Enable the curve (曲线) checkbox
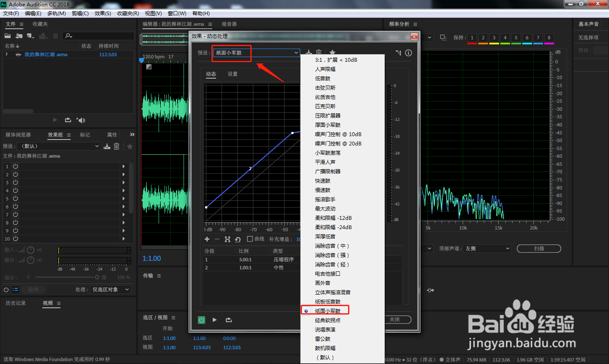Image resolution: width=609 pixels, height=364 pixels. tap(250, 239)
